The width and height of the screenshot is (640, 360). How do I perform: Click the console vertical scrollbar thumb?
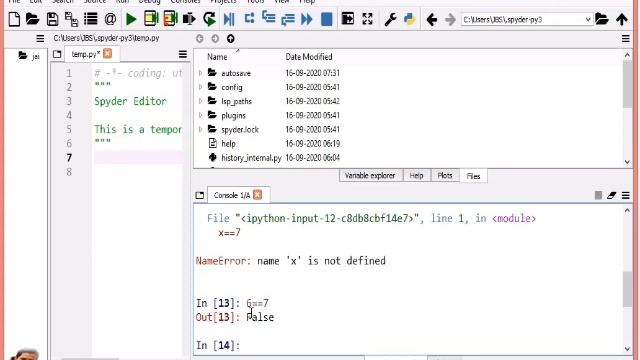tap(627, 289)
